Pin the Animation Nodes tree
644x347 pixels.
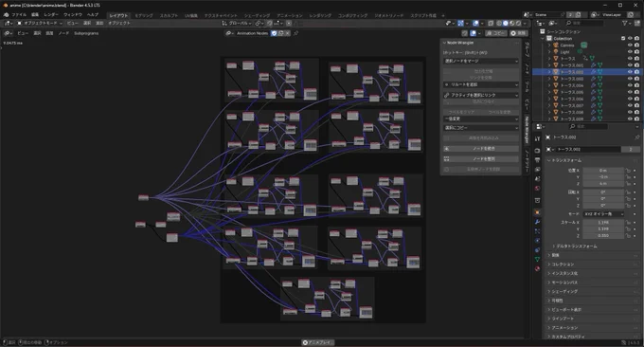pos(295,33)
